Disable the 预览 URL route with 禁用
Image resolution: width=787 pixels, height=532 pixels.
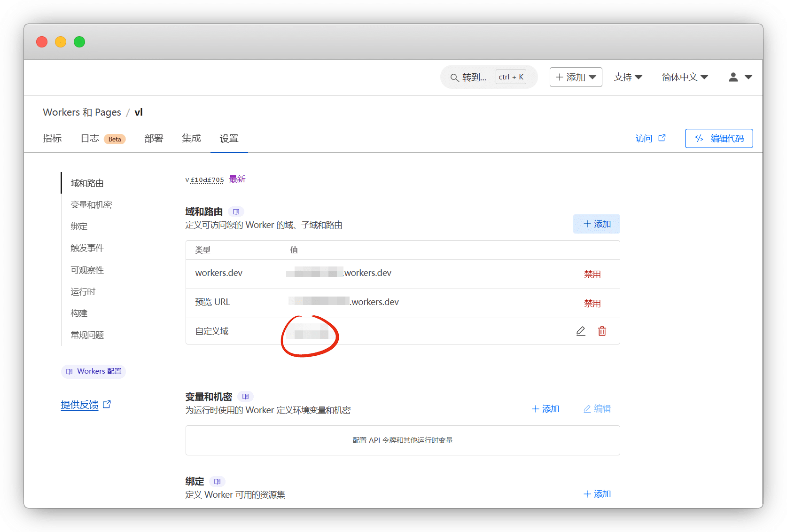coord(592,304)
